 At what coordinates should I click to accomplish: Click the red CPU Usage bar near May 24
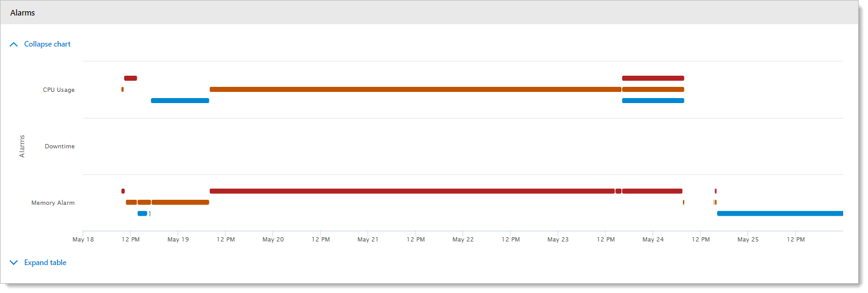click(x=653, y=78)
